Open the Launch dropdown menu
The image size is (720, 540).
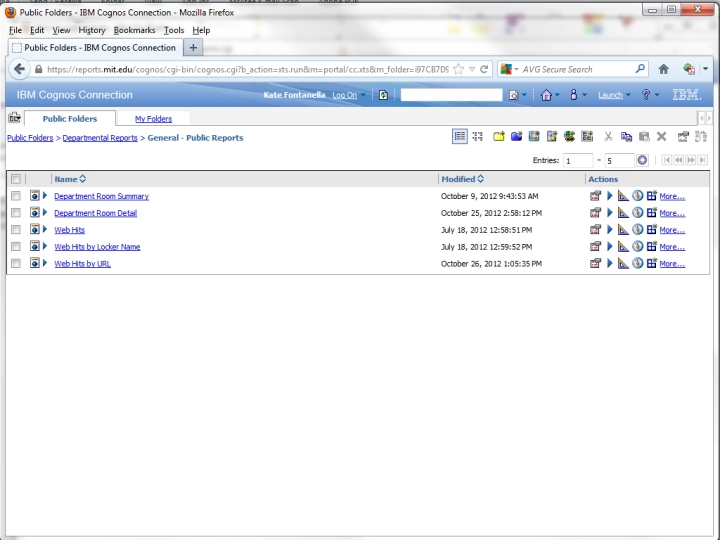(x=614, y=95)
